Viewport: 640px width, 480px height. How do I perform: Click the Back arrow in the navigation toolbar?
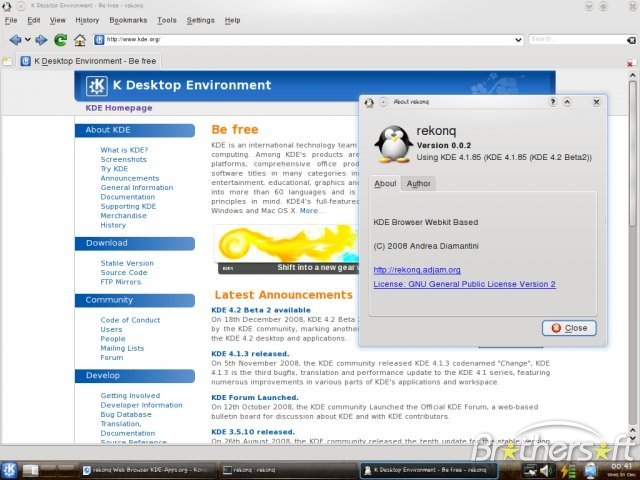pyautogui.click(x=13, y=40)
